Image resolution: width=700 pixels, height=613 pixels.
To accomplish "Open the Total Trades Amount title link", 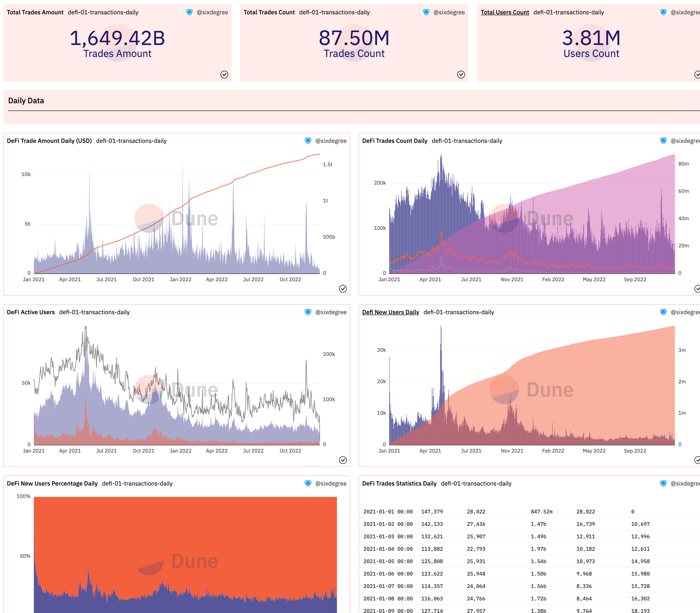I will [x=35, y=12].
